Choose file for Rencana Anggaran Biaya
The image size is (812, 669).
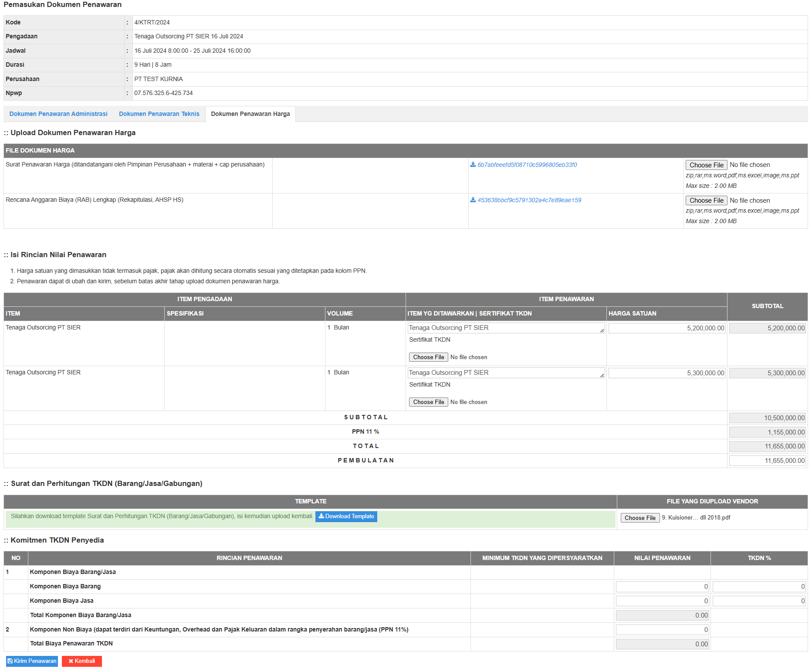[x=706, y=200]
